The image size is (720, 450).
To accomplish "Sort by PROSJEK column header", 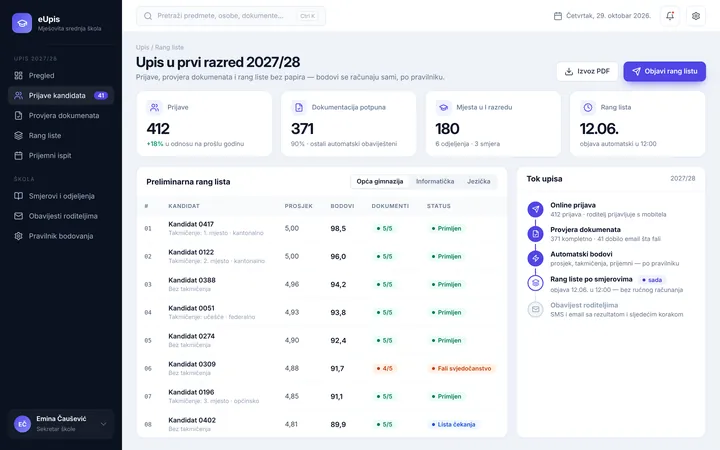I will [x=298, y=206].
